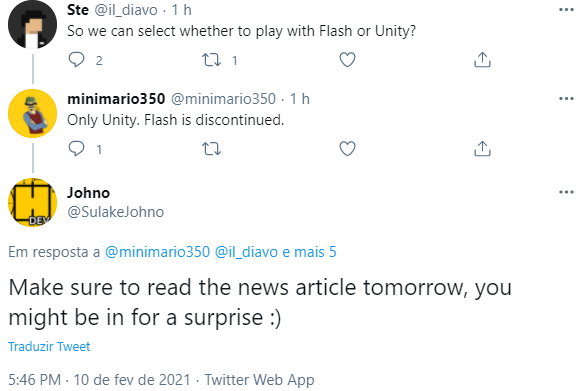This screenshot has width=587, height=391.
Task: Share minimario350's tweet
Action: [x=482, y=149]
